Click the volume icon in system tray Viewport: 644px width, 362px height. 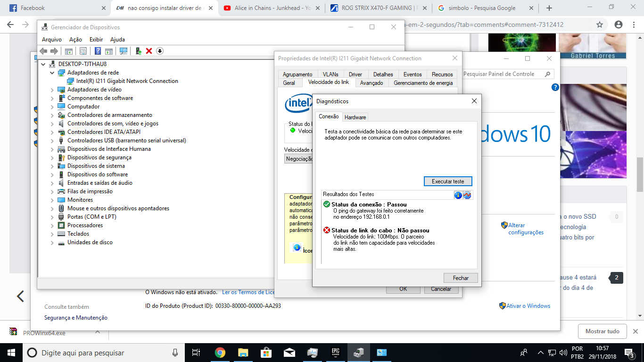pos(562,353)
